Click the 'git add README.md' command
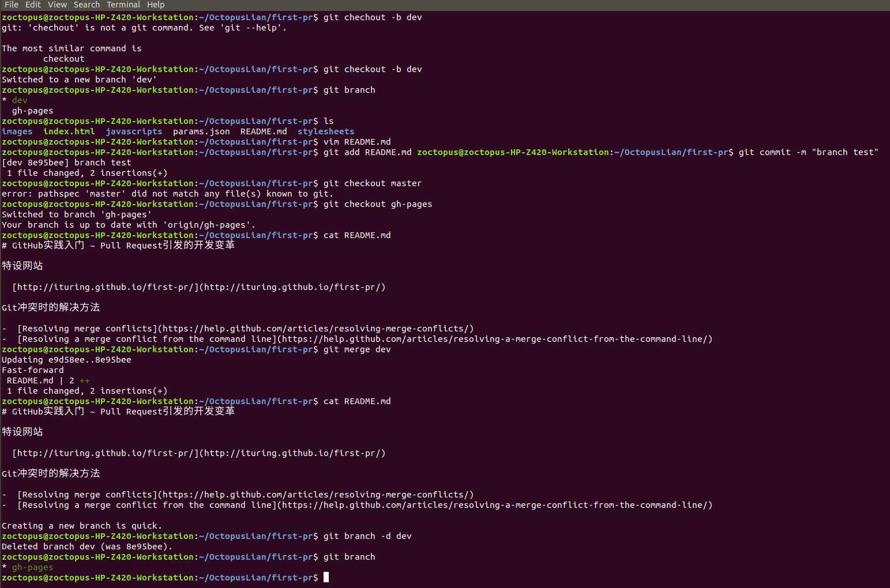The width and height of the screenshot is (890, 588). pyautogui.click(x=367, y=152)
